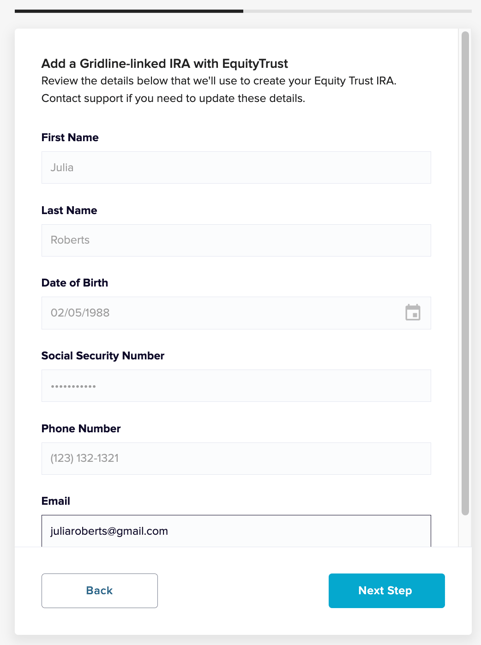Click the Phone Number field showing (123) 132-1321

click(x=236, y=459)
